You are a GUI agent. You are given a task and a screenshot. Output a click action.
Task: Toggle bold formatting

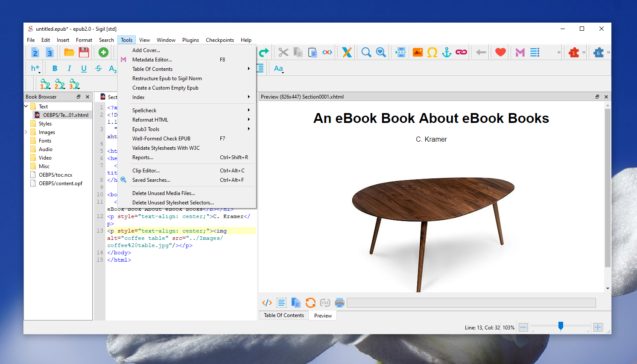(x=55, y=69)
